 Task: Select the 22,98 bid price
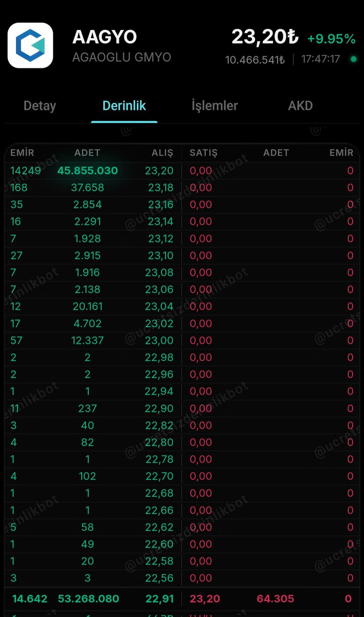159,357
